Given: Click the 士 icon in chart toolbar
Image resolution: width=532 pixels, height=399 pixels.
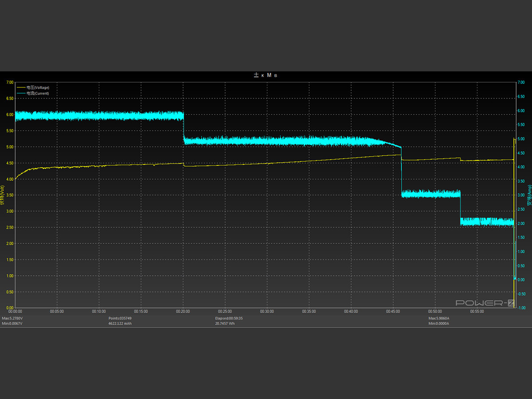Looking at the screenshot, I should pyautogui.click(x=256, y=75).
